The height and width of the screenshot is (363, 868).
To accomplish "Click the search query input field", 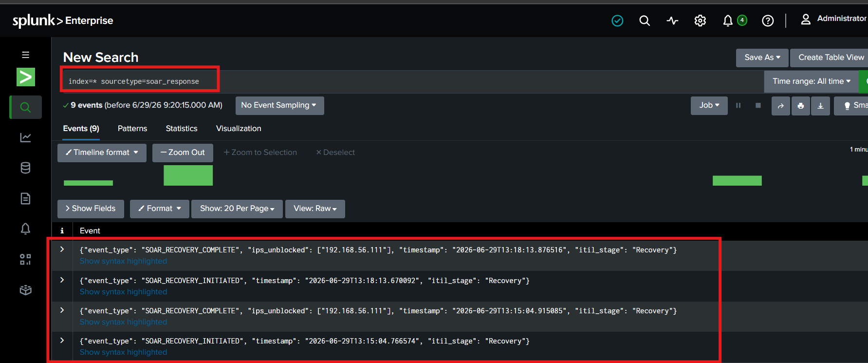I will click(412, 81).
